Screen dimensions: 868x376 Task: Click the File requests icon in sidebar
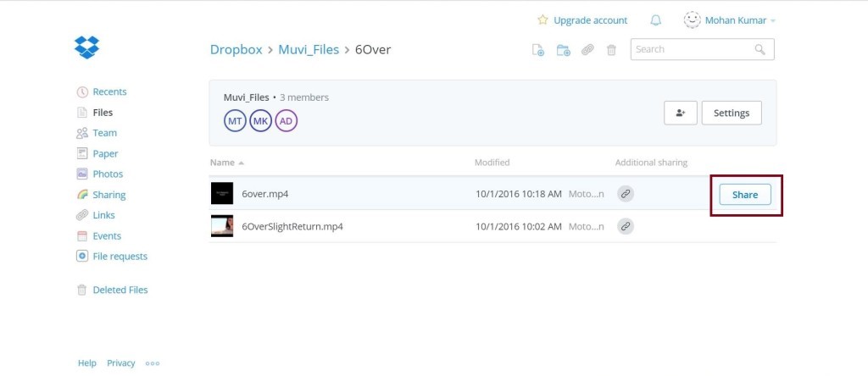pyautogui.click(x=82, y=256)
